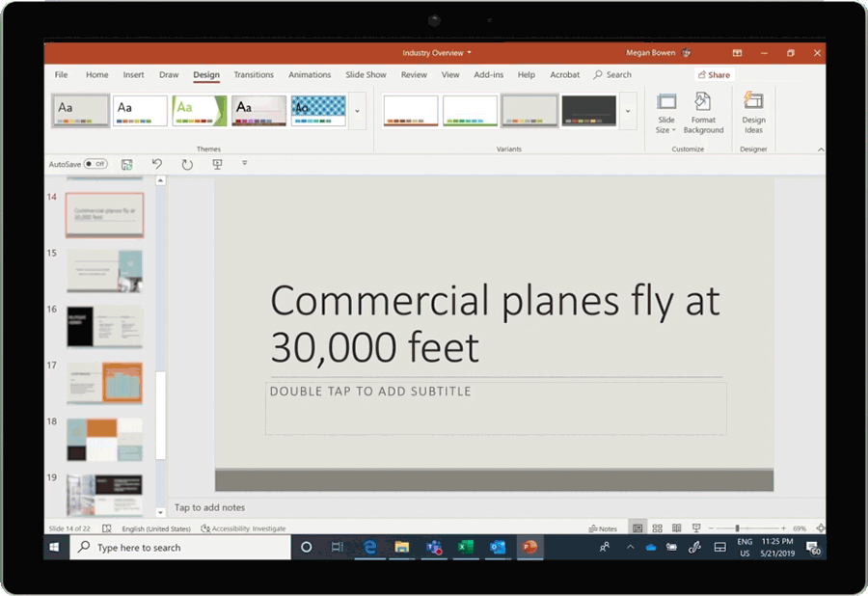This screenshot has width=868, height=596.
Task: Click the Share button
Action: (714, 74)
